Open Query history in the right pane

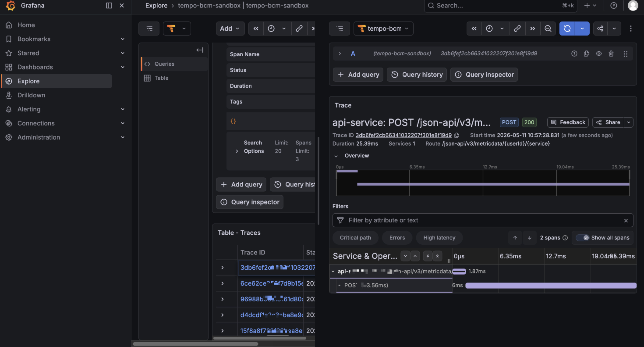(x=417, y=75)
